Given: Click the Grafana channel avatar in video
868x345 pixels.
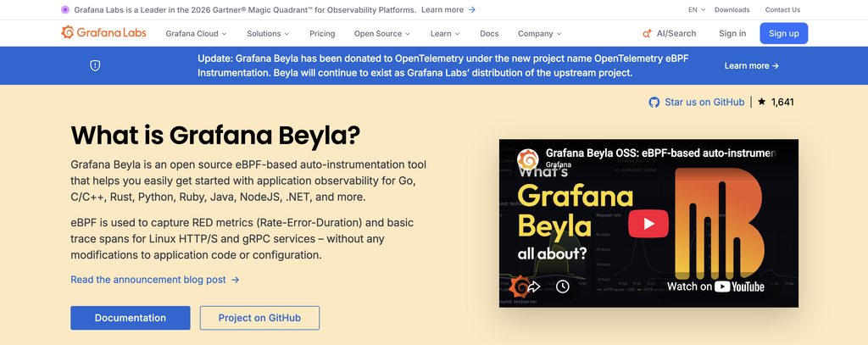Looking at the screenshot, I should [x=527, y=159].
